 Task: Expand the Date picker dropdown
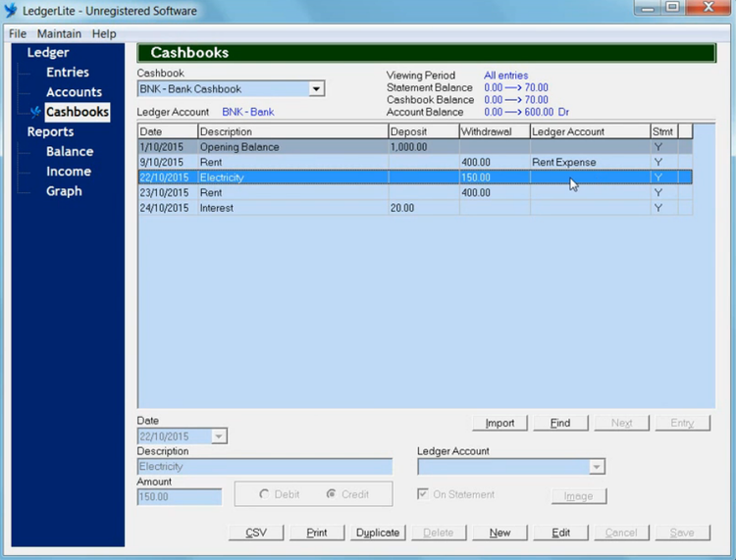click(219, 436)
